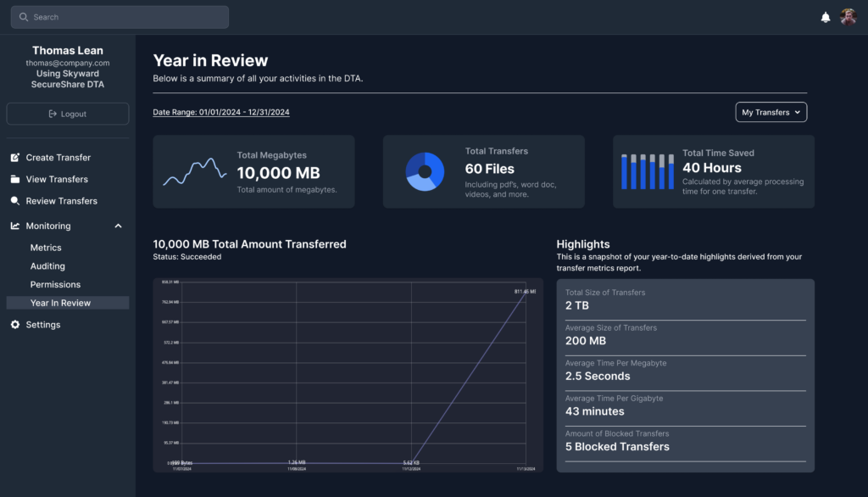Screen dimensions: 868x497
Task: Collapse the Monitoring section chevron
Action: [x=118, y=226]
